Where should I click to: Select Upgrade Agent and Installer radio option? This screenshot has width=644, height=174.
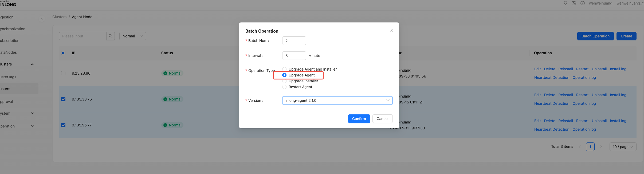click(x=284, y=69)
